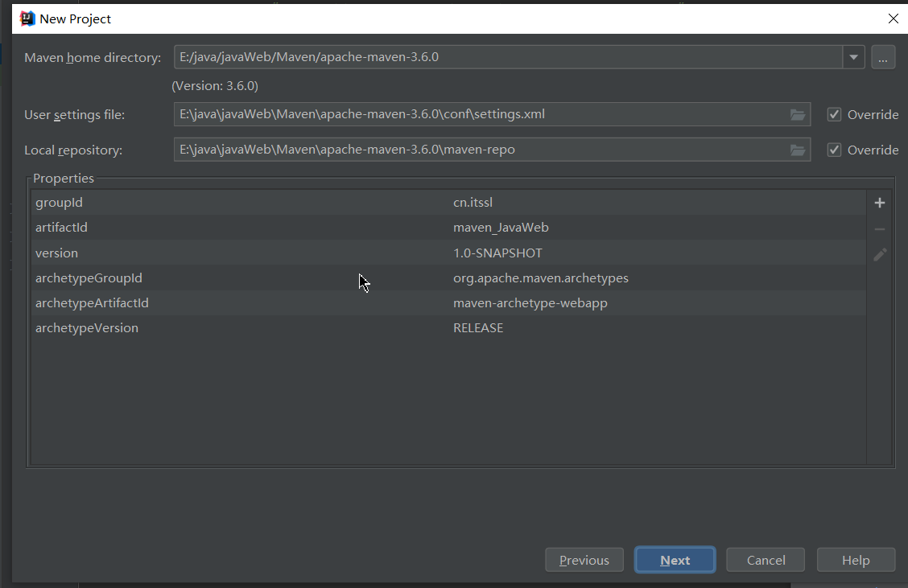This screenshot has height=588, width=908.
Task: Click the 1.0-SNAPSHOT value
Action: (x=497, y=253)
